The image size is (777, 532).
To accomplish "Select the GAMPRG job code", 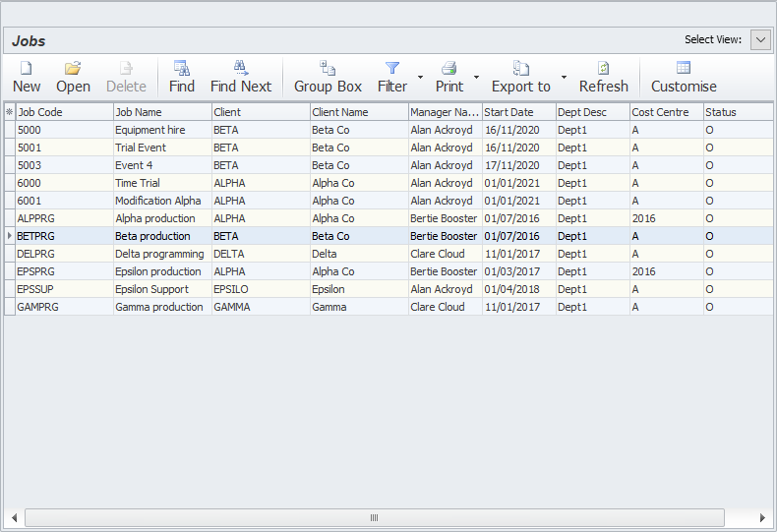I will [64, 307].
